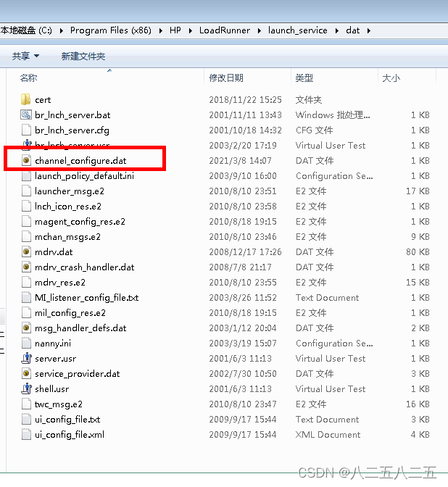Viewport: 448px width, 487px height.
Task: Sort by 大小 column header
Action: pyautogui.click(x=391, y=78)
